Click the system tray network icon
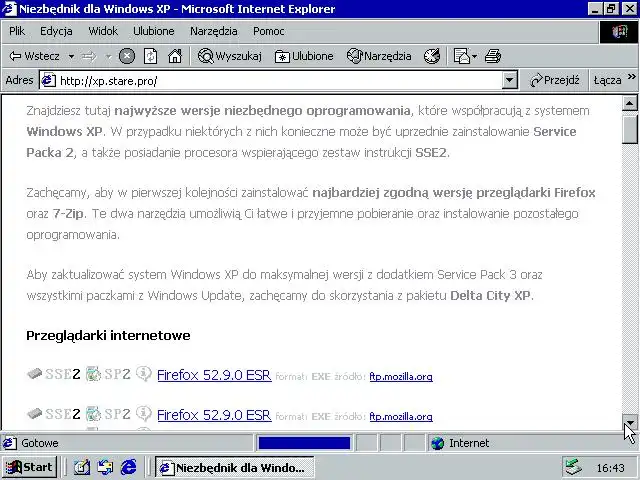 tap(573, 467)
